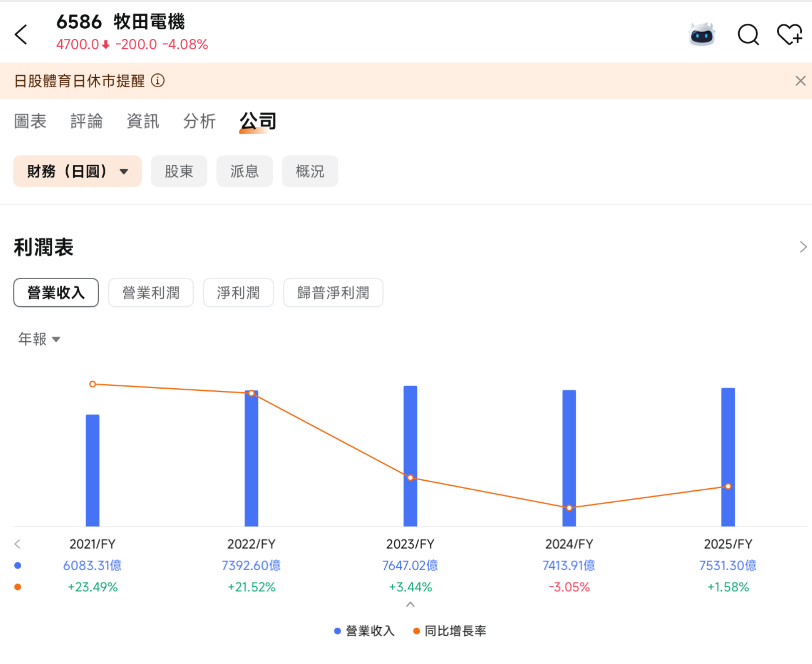
Task: Tap the back arrow icon
Action: [21, 34]
